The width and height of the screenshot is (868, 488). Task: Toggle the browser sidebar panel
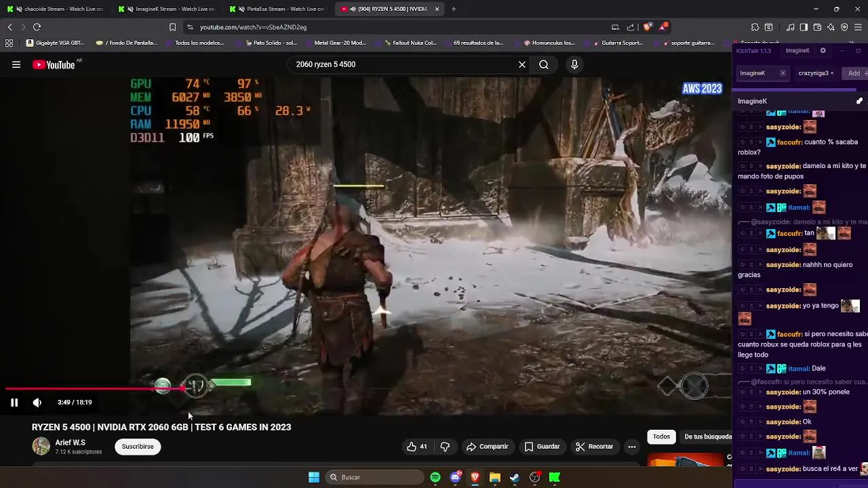click(x=804, y=27)
